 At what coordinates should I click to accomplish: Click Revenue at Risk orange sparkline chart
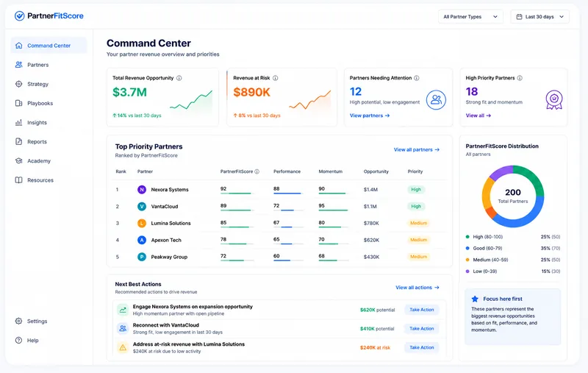click(309, 100)
